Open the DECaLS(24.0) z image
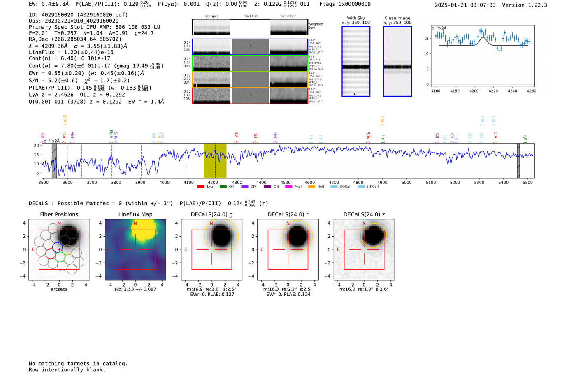This screenshot has height=392, width=576. point(364,250)
